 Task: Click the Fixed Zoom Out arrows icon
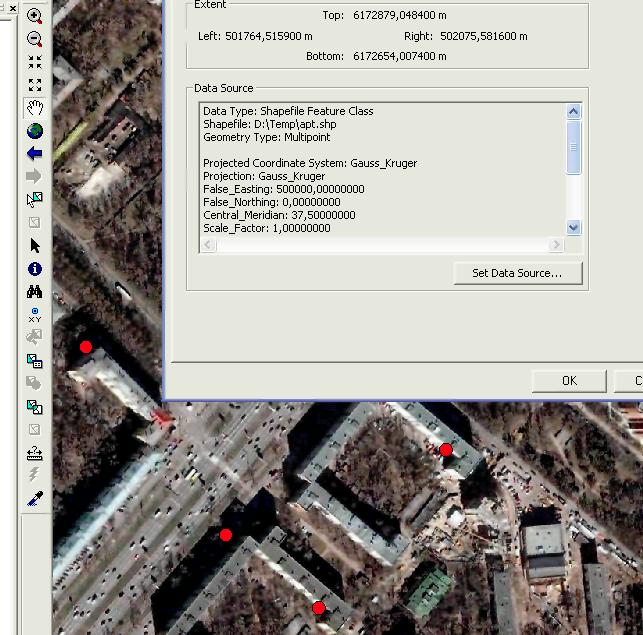tap(35, 85)
